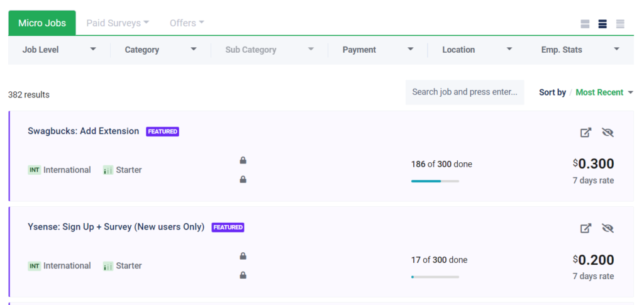
Task: Focus the Search job input field
Action: click(465, 92)
